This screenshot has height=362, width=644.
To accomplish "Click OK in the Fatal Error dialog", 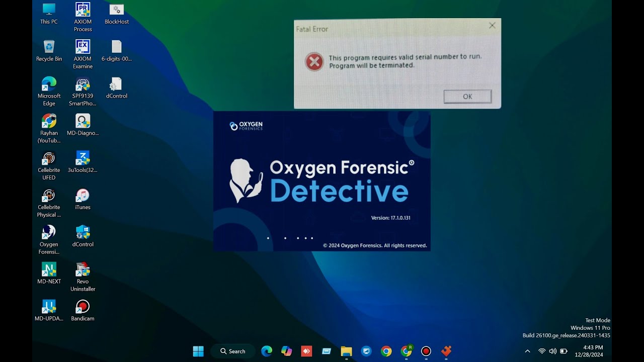I will pyautogui.click(x=467, y=97).
